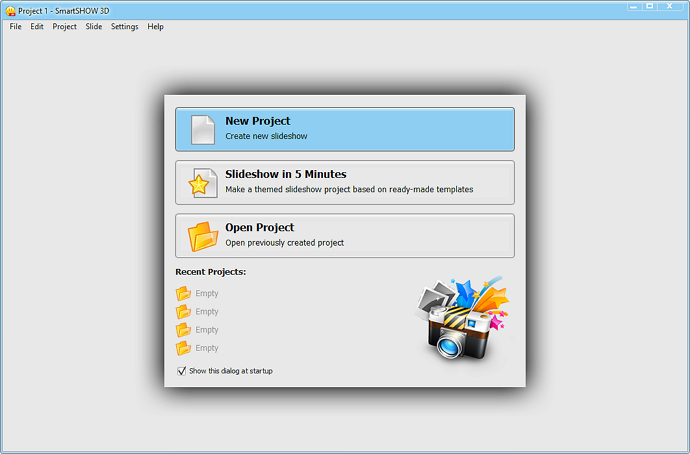The width and height of the screenshot is (690, 454).
Task: Maximize the SmartSHOW 3D window
Action: [650, 6]
